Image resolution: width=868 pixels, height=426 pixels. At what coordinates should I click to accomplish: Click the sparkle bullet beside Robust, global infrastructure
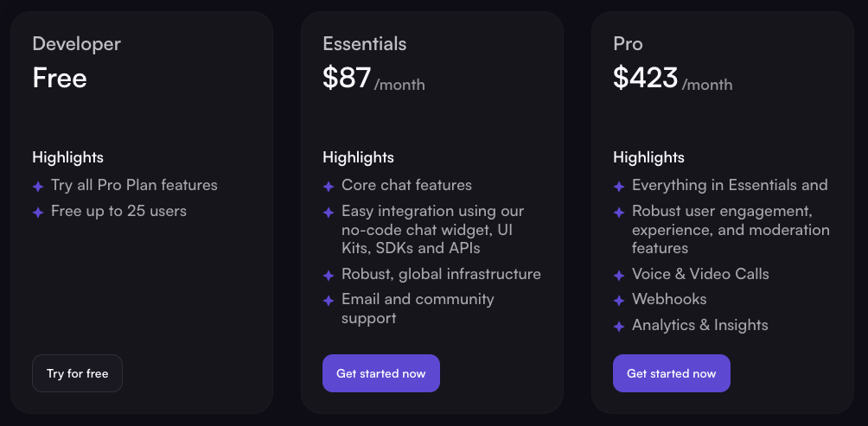click(329, 276)
